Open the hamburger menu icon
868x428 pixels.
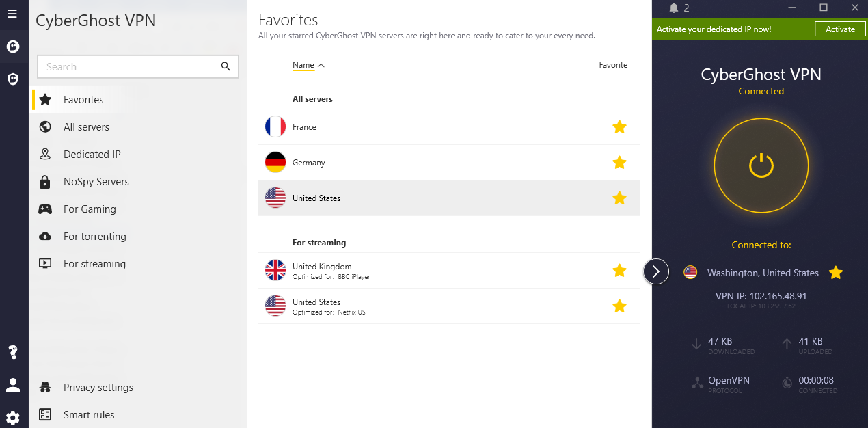[x=12, y=14]
